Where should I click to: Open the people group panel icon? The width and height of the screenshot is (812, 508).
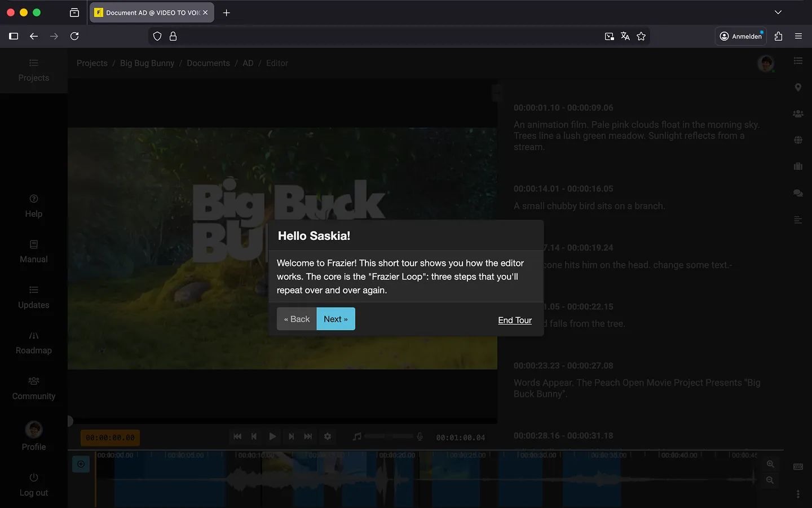(x=798, y=113)
